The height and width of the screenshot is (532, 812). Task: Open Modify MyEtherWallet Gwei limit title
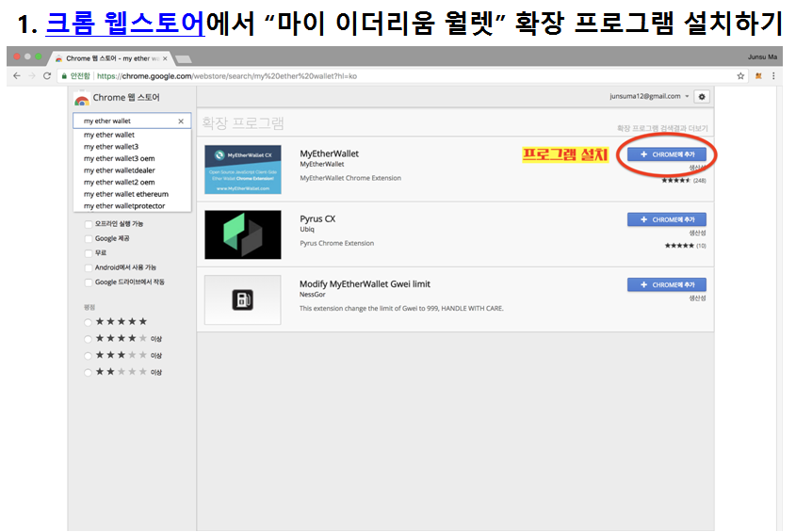[x=365, y=284]
